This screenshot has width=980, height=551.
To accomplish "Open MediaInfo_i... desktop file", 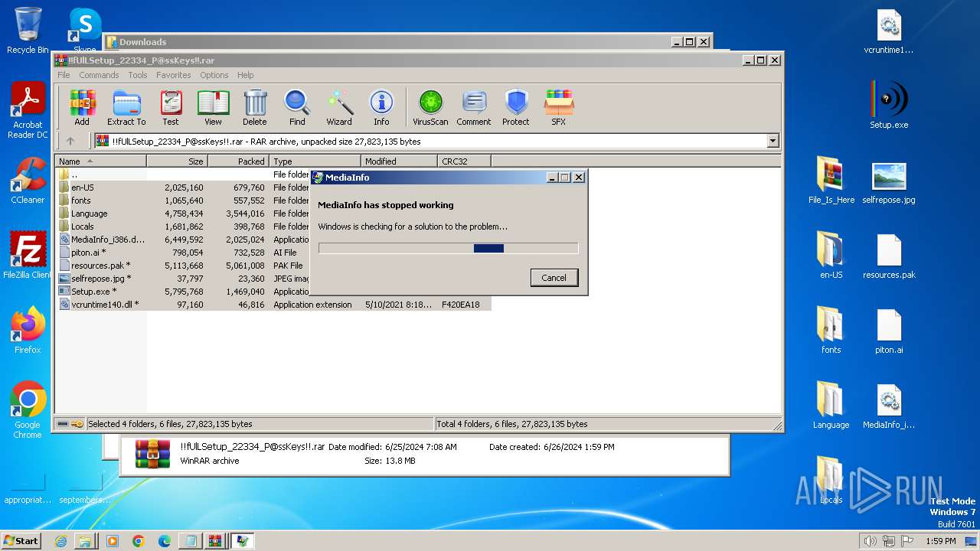I will tap(889, 406).
